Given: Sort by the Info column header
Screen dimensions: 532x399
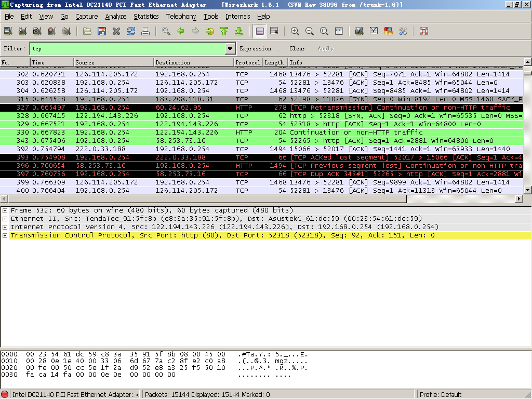Looking at the screenshot, I should coord(406,62).
